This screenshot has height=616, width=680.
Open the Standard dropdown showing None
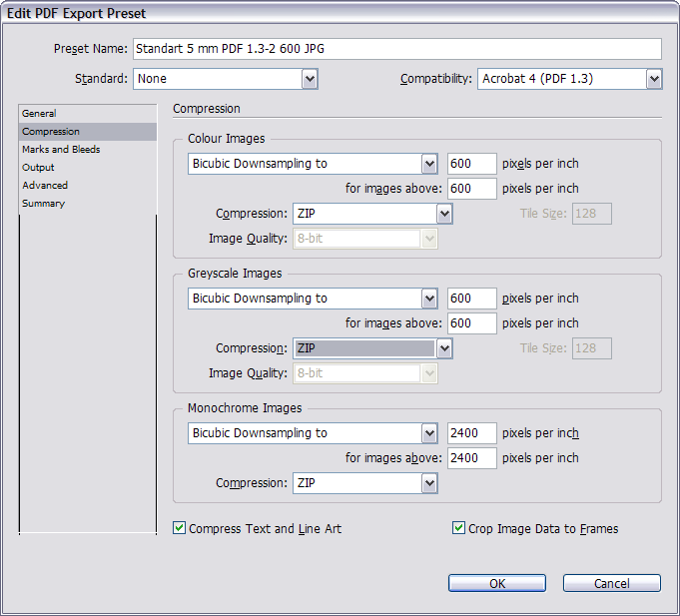pos(226,79)
